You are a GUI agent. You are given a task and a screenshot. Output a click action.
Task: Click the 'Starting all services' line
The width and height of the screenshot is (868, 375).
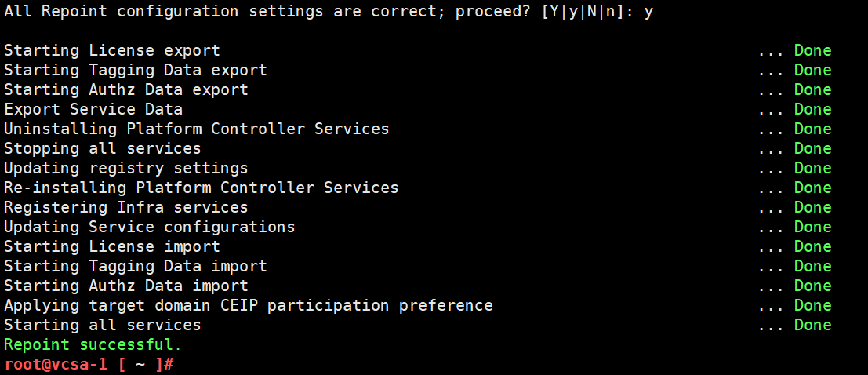click(x=103, y=325)
